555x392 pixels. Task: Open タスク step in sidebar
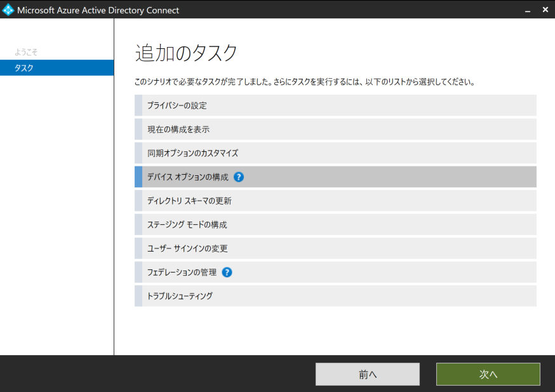point(57,67)
